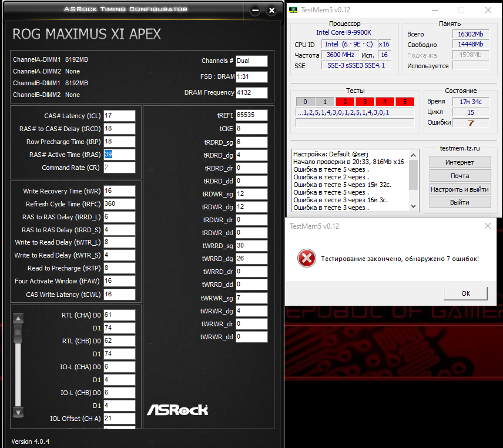Viewport: 503px width, 448px height.
Task: Click the Время value 17м 34с
Action: pos(471,102)
